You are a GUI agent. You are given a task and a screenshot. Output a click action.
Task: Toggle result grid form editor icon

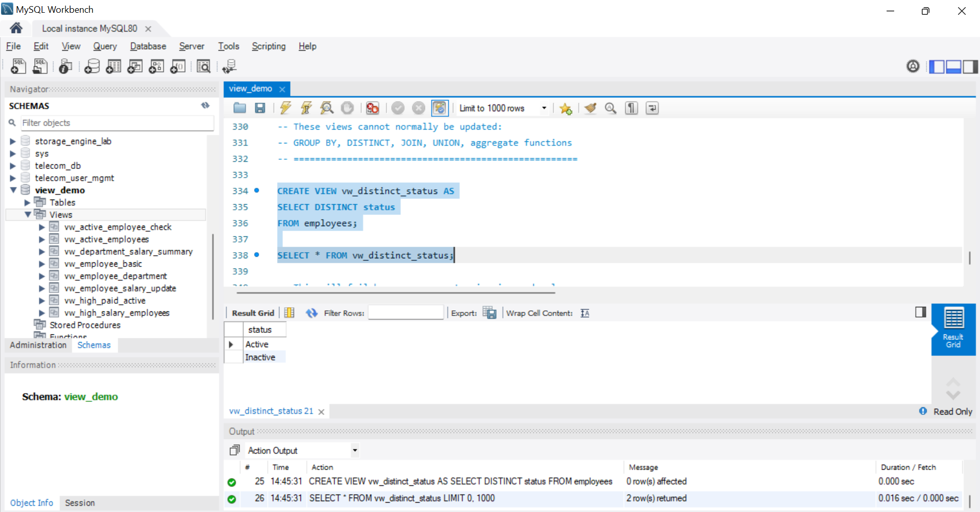[289, 313]
